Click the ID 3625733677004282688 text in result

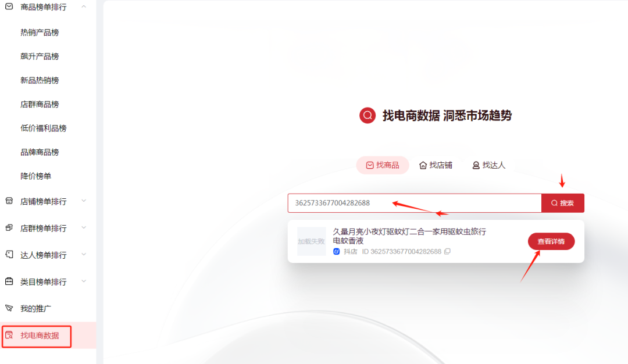tap(402, 251)
